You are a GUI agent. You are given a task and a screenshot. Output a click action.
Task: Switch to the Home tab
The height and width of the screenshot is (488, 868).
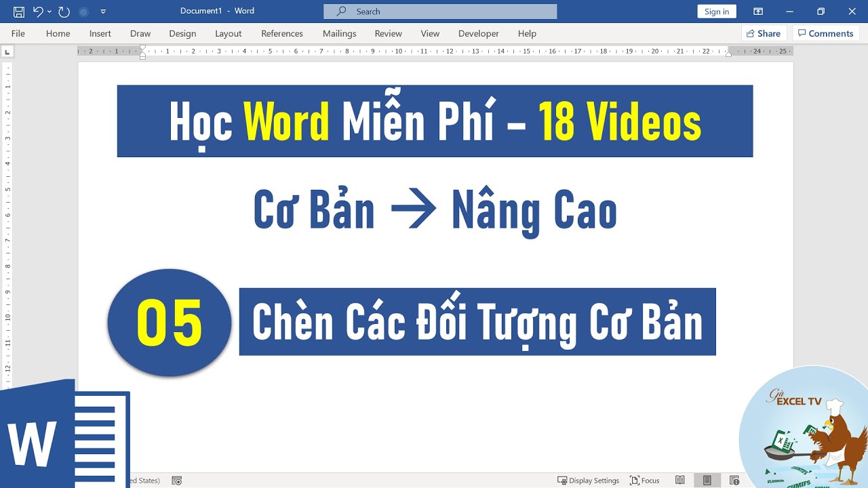pos(58,33)
